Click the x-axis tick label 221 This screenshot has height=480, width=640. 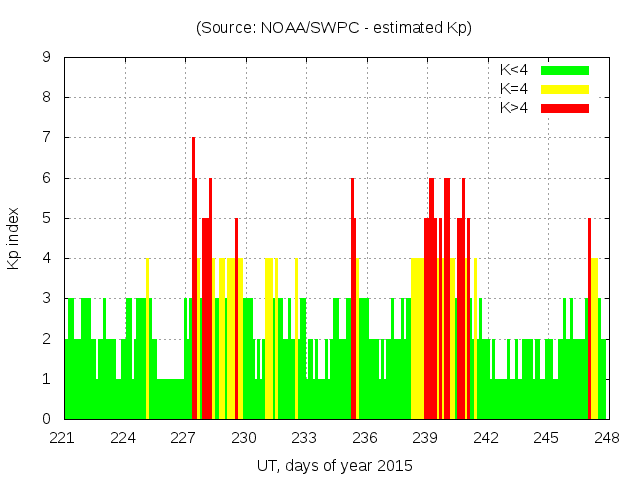pos(63,437)
